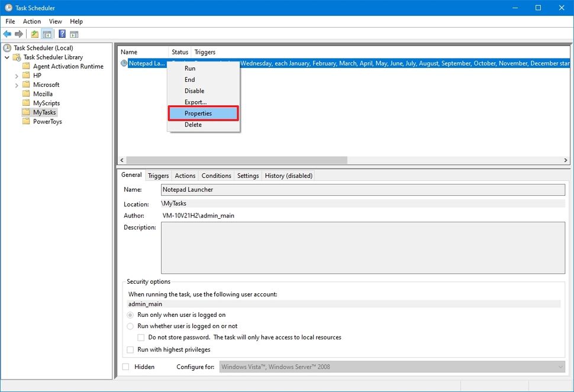Expand the Microsoft folder tree

pos(17,85)
